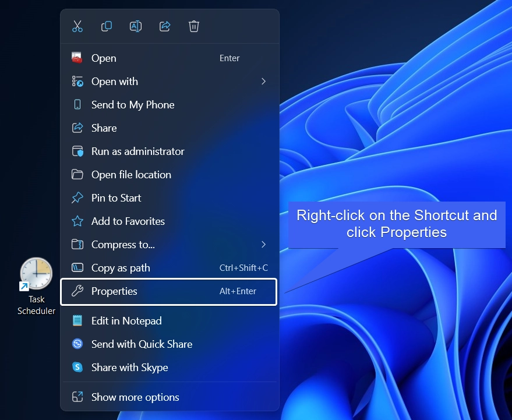Choose Edit in Notepad
The height and width of the screenshot is (420, 512).
tap(170, 321)
